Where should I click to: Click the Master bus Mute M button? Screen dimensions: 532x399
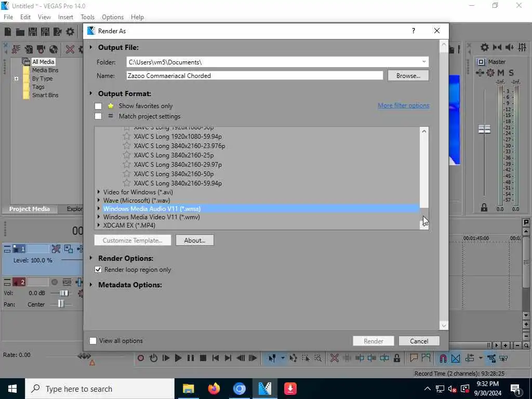pyautogui.click(x=501, y=73)
